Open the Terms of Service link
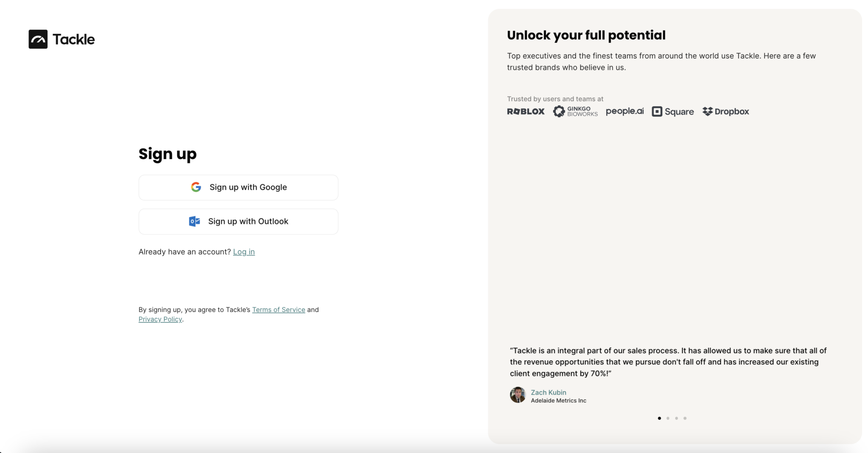The image size is (868, 453). point(278,310)
